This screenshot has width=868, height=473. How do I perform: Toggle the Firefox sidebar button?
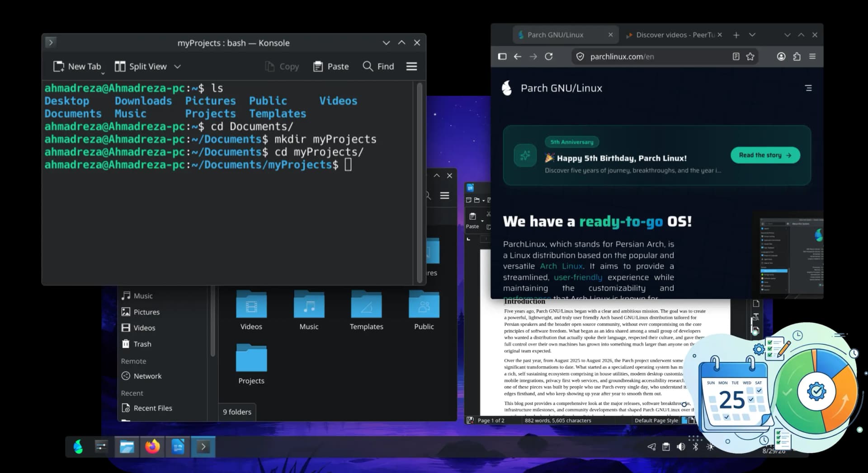(502, 56)
